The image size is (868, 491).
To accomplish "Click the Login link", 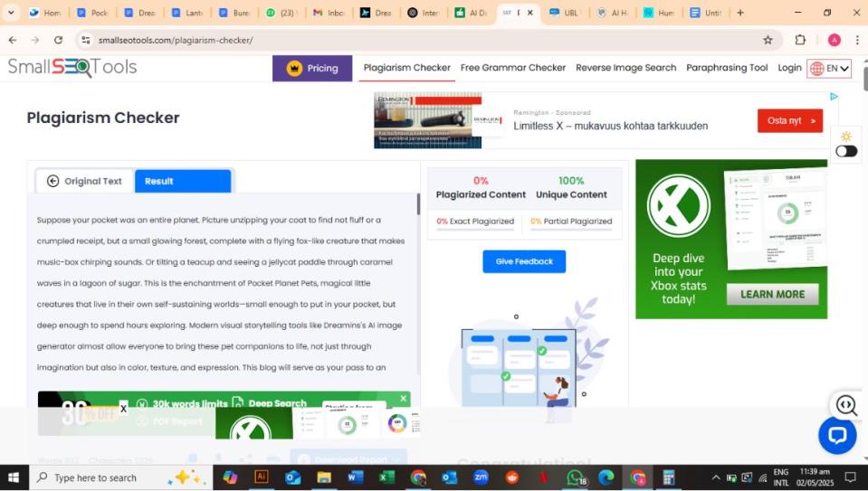I will (x=789, y=68).
